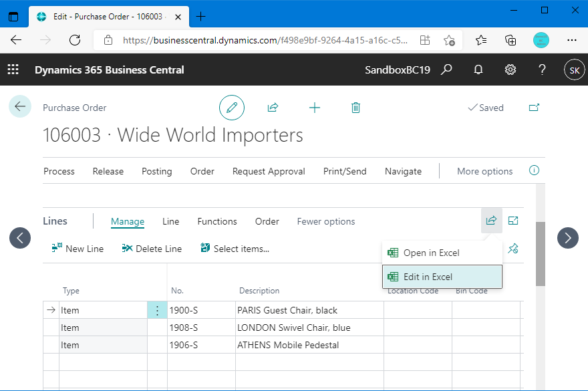This screenshot has width=588, height=391.
Task: Click the plus icon to create new order
Action: click(x=314, y=108)
